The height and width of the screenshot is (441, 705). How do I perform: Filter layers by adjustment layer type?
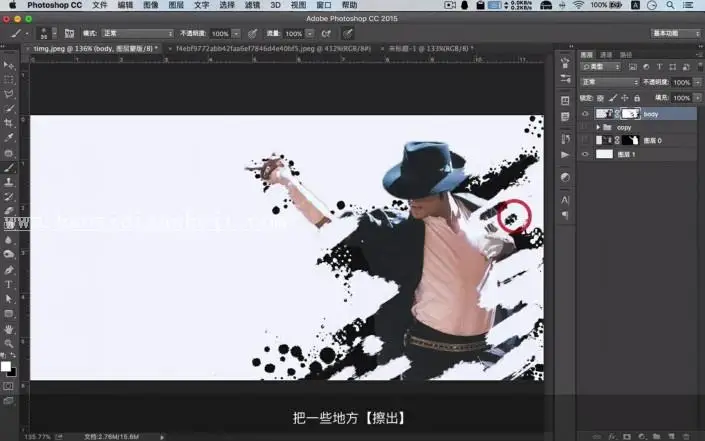click(x=646, y=67)
